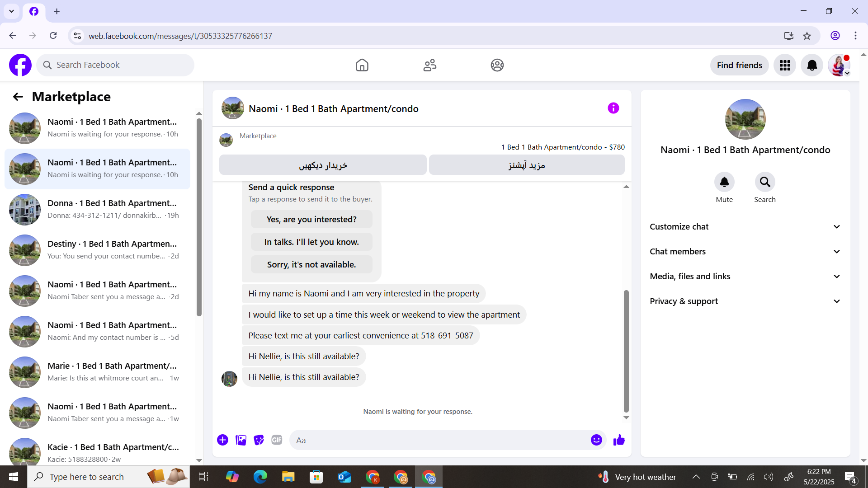Search in conversation with magnifier icon
868x488 pixels.
pyautogui.click(x=765, y=182)
